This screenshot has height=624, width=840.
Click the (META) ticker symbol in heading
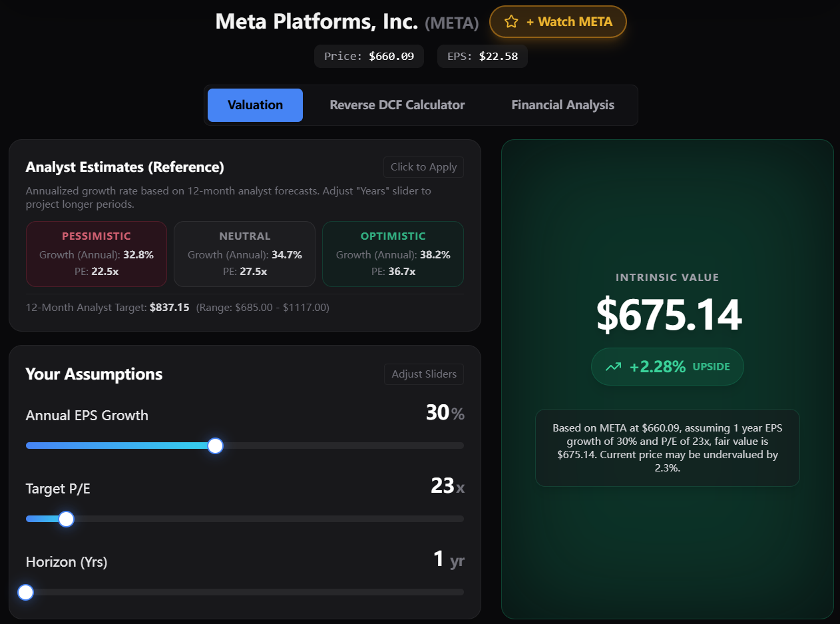click(x=452, y=23)
